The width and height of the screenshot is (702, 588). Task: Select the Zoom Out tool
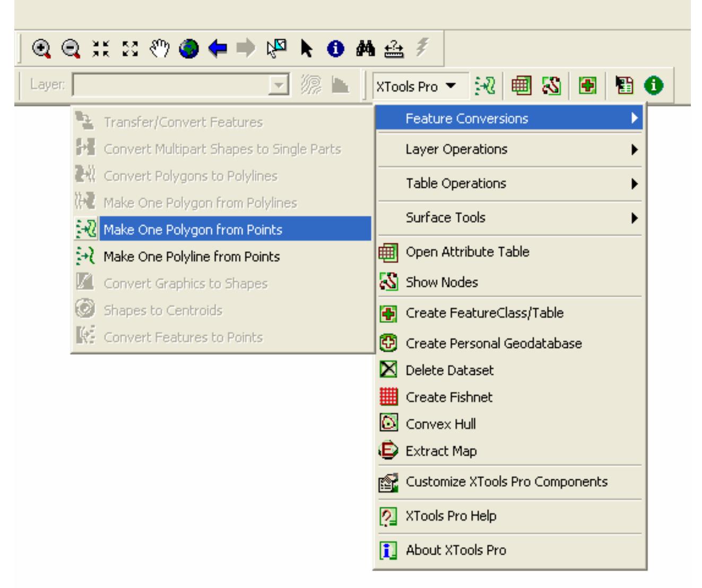[x=69, y=48]
